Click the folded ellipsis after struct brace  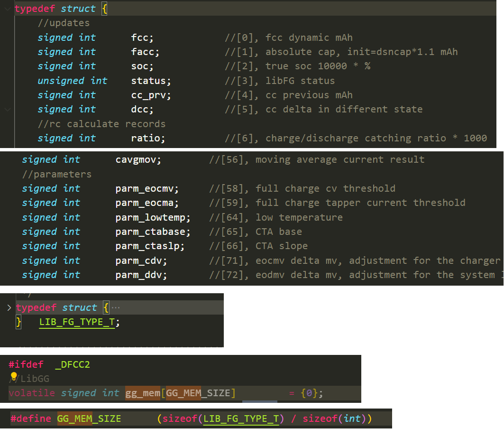click(x=116, y=308)
